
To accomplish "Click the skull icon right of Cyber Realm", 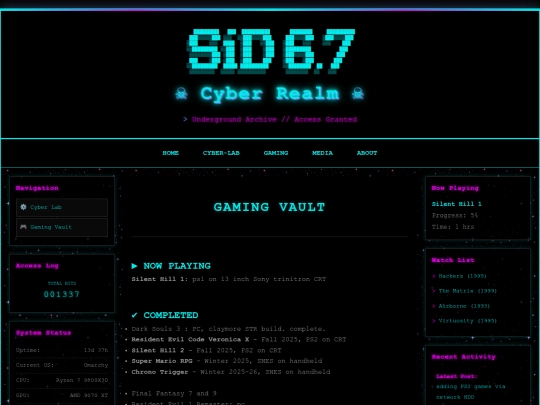I will pyautogui.click(x=358, y=94).
